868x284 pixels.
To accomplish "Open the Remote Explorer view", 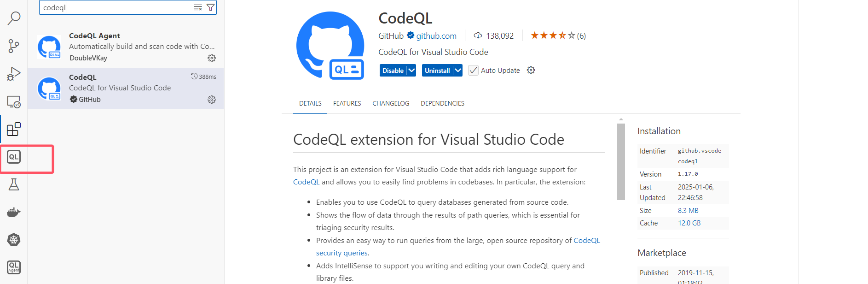I will (x=14, y=102).
